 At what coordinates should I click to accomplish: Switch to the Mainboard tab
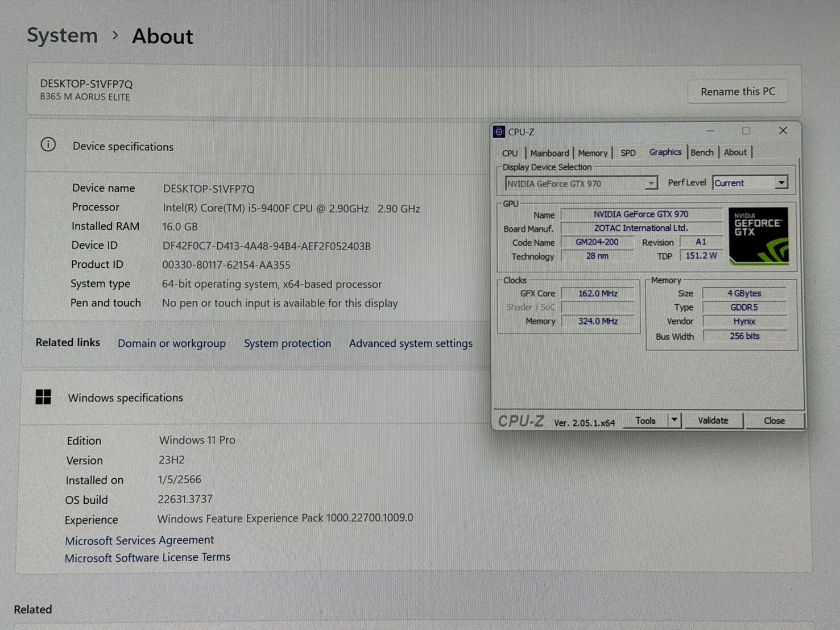(x=549, y=154)
